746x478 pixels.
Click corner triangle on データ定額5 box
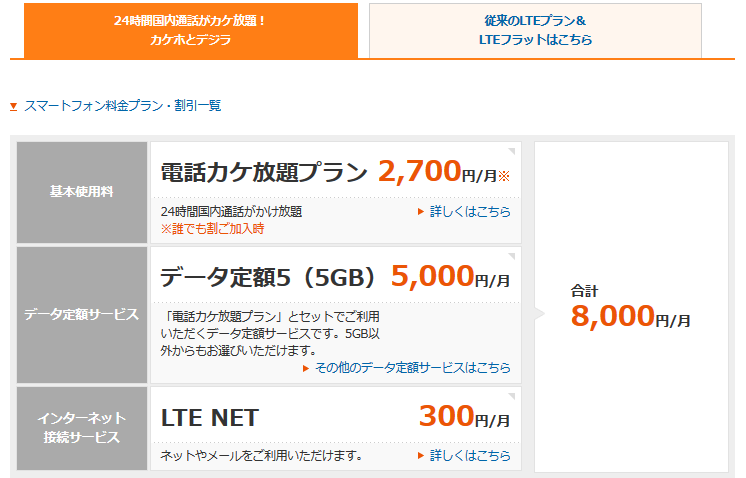[512, 256]
